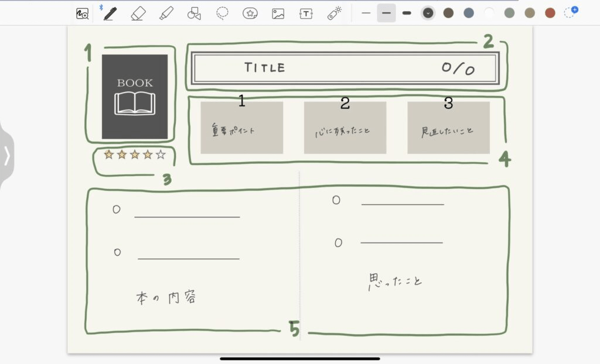The height and width of the screenshot is (364, 600).
Task: Pick the white color swatch
Action: pos(489,13)
